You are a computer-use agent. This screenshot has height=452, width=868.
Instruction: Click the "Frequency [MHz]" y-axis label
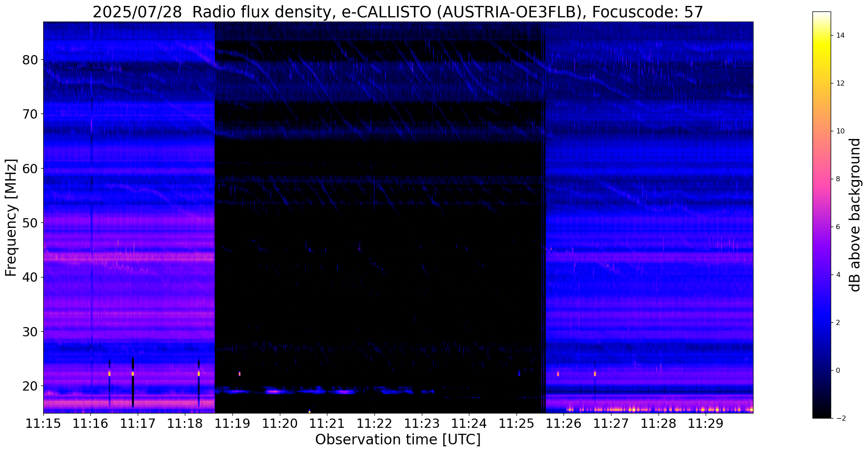tap(11, 218)
